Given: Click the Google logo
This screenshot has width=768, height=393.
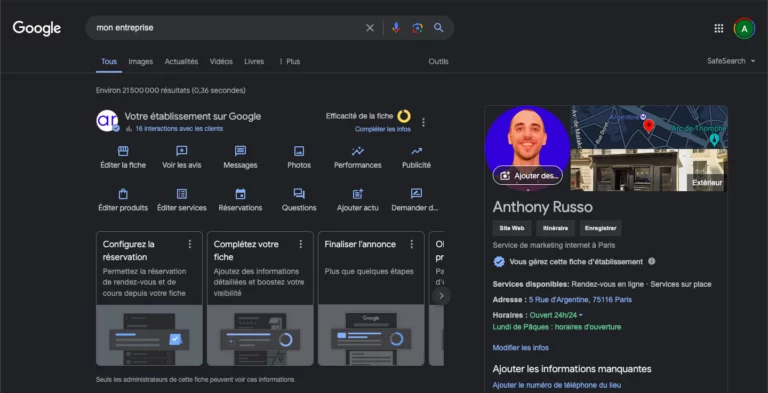Looking at the screenshot, I should [37, 28].
